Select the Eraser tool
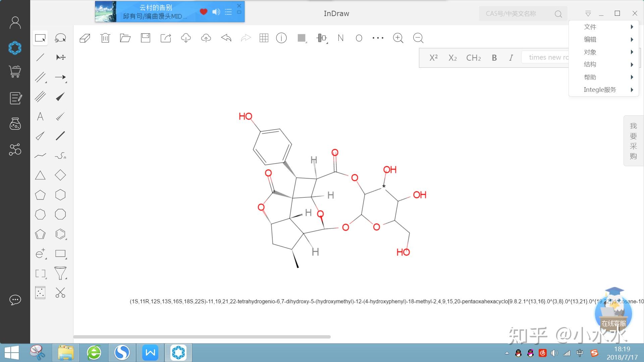Viewport: 644px width, 362px height. [x=85, y=38]
